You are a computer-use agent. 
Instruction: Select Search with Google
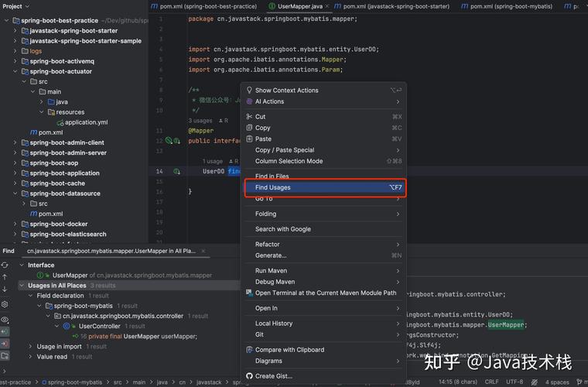click(x=324, y=229)
